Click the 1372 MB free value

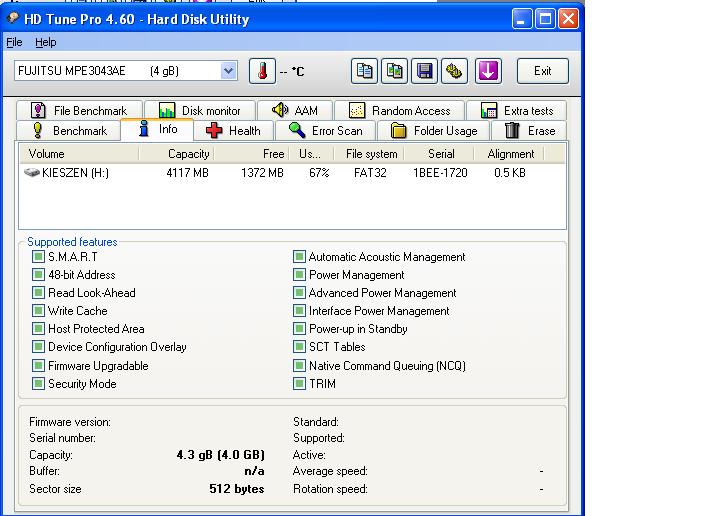click(x=262, y=173)
